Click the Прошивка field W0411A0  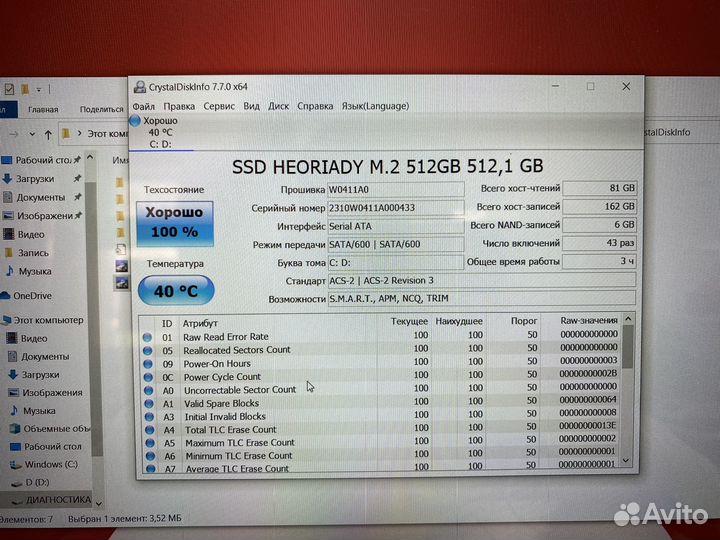tap(395, 189)
